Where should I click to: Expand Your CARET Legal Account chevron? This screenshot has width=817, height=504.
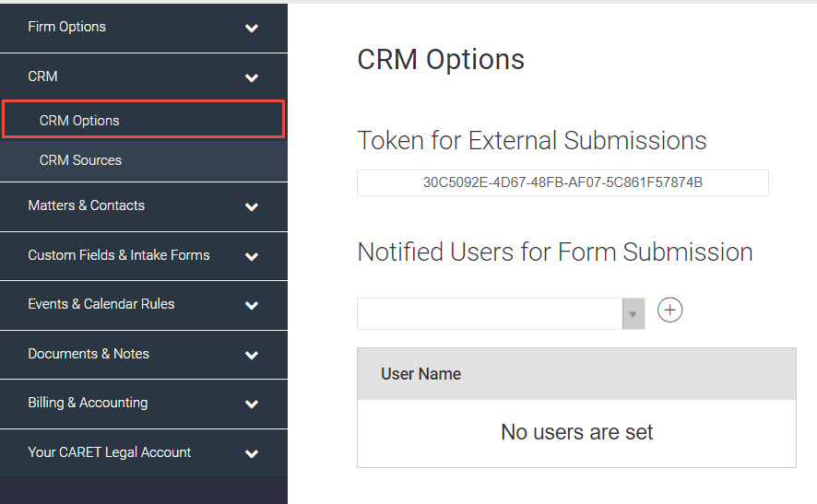tap(252, 453)
